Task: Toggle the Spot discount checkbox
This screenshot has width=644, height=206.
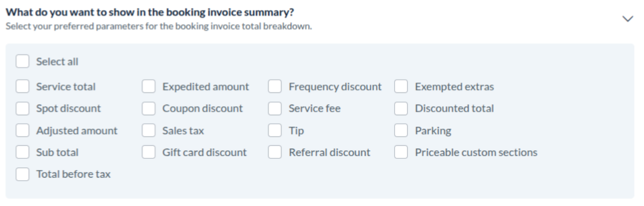Action: 22,109
